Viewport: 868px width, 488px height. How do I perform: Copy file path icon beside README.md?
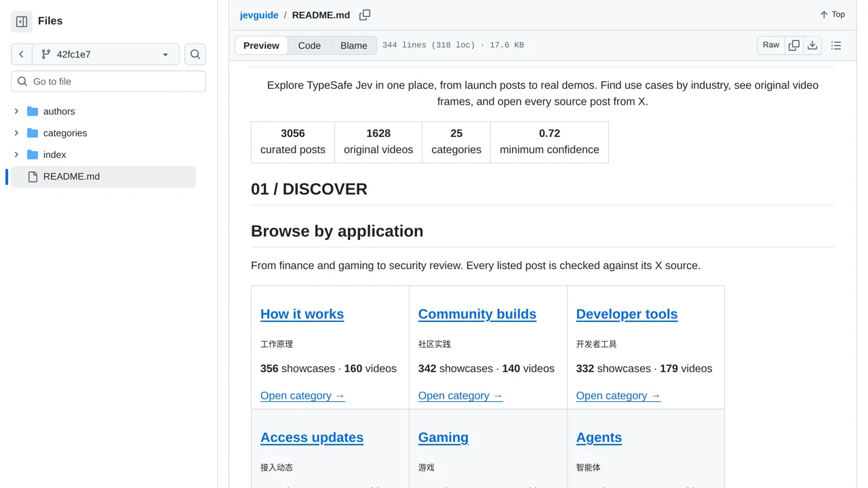click(365, 15)
